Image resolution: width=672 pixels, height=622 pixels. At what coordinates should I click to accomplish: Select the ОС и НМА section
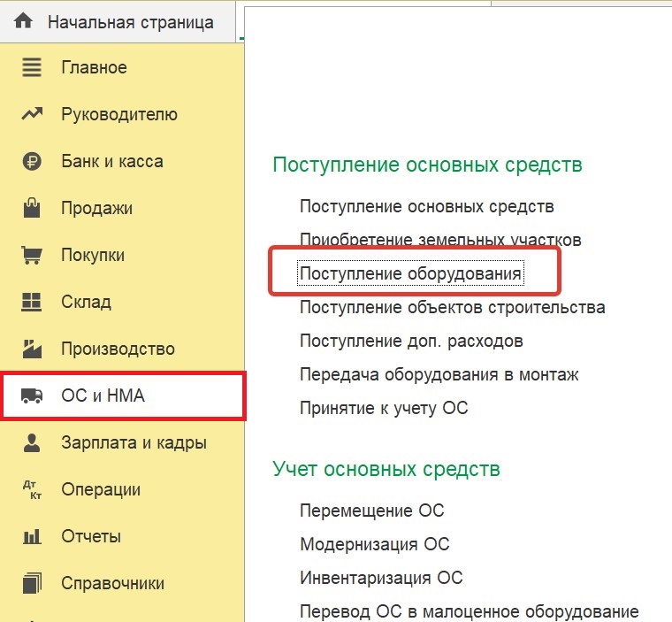[x=124, y=395]
